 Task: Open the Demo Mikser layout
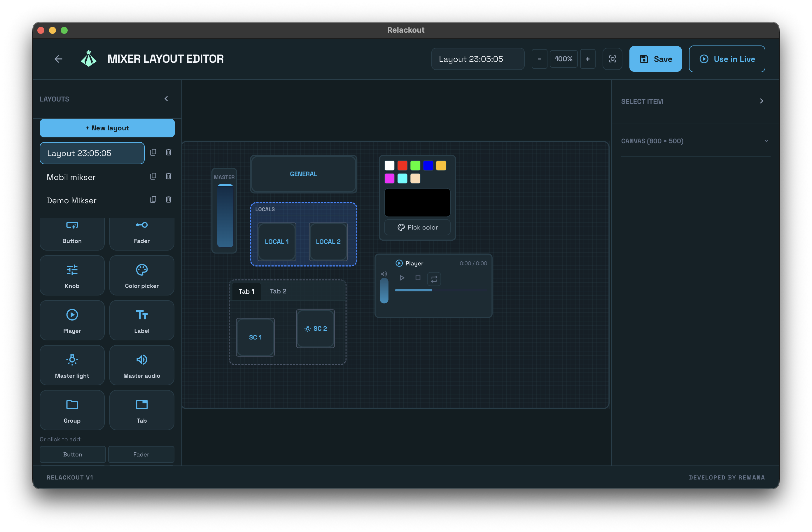click(72, 200)
